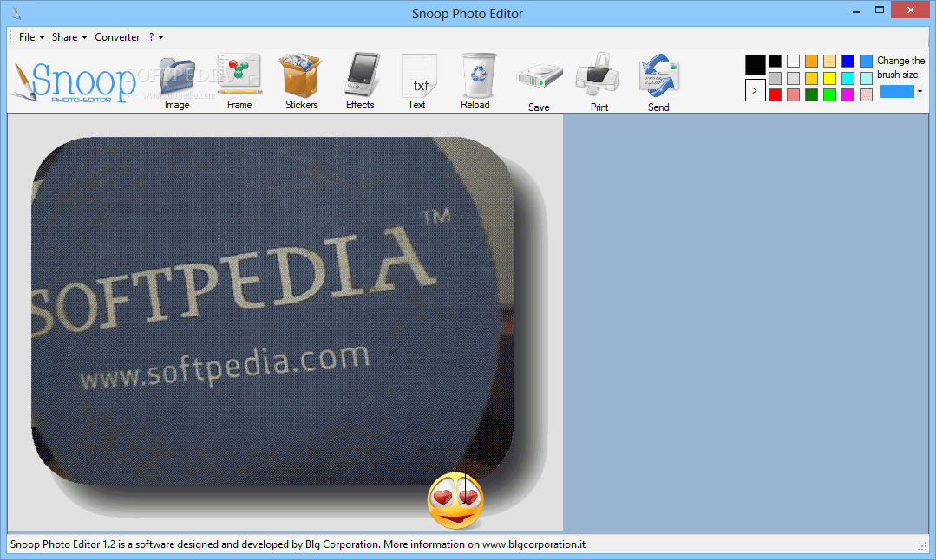Pick the orange color swatch

[811, 61]
